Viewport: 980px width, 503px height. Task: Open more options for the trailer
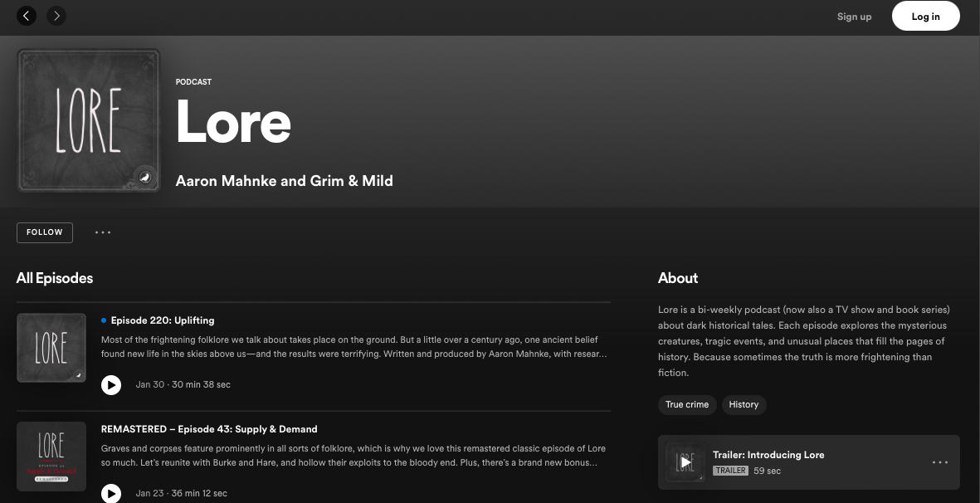tap(940, 462)
